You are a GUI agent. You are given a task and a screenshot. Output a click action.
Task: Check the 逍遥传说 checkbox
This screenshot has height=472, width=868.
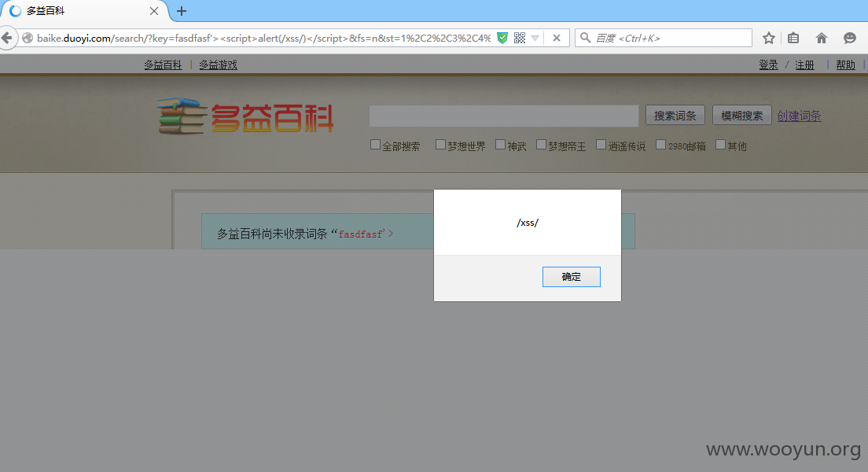[601, 145]
